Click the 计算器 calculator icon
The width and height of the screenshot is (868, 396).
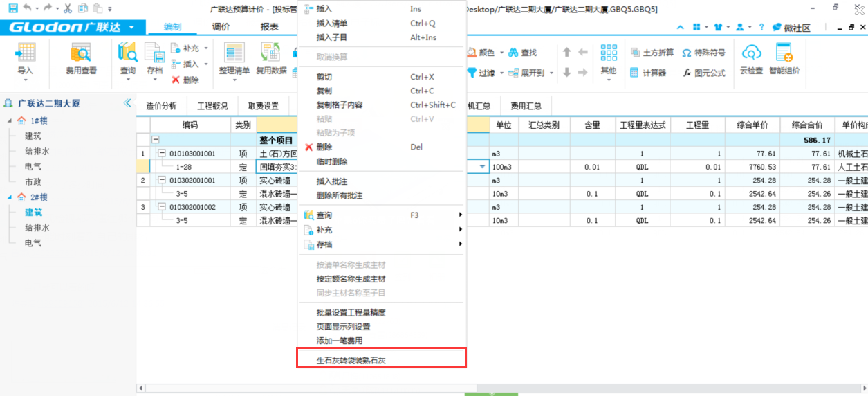pos(647,73)
